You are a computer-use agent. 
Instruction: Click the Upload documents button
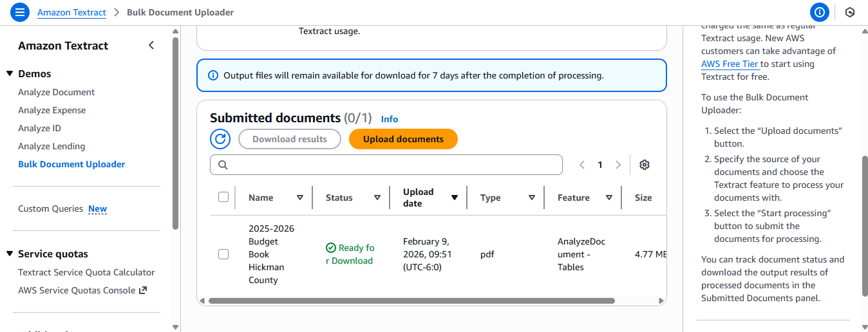pos(403,139)
